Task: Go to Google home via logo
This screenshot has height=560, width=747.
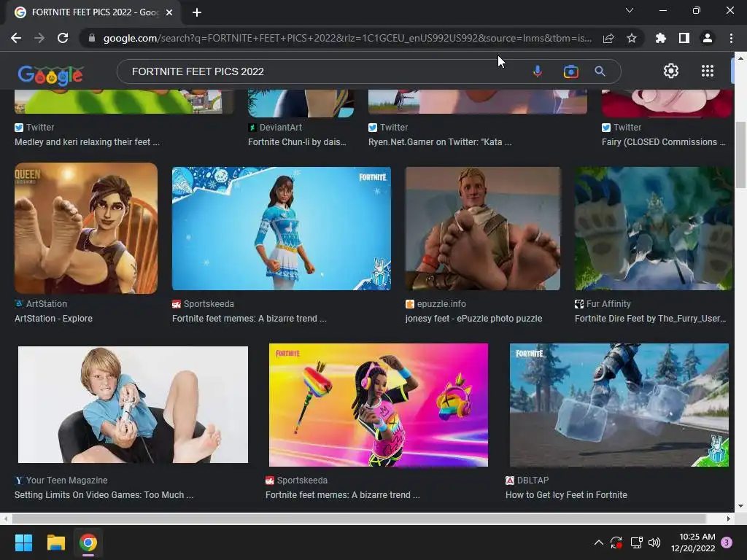Action: (50, 75)
